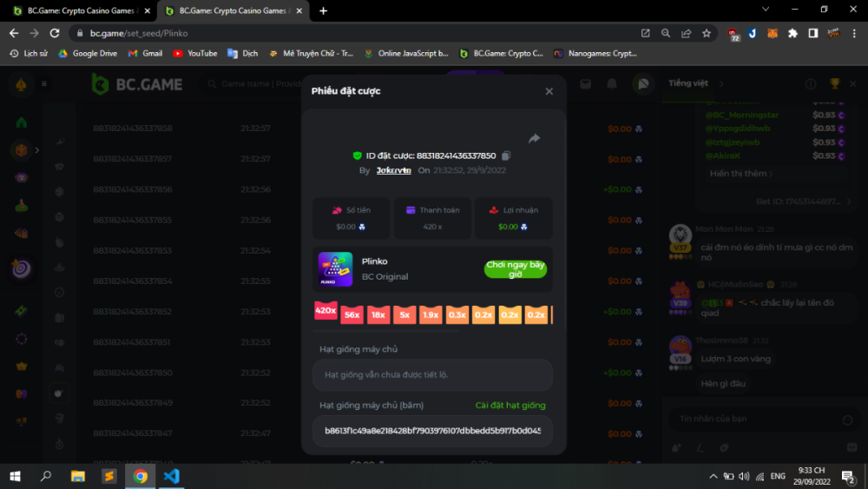Screen dimensions: 868x489
Task: Open the Plinko game thumbnail
Action: point(335,269)
